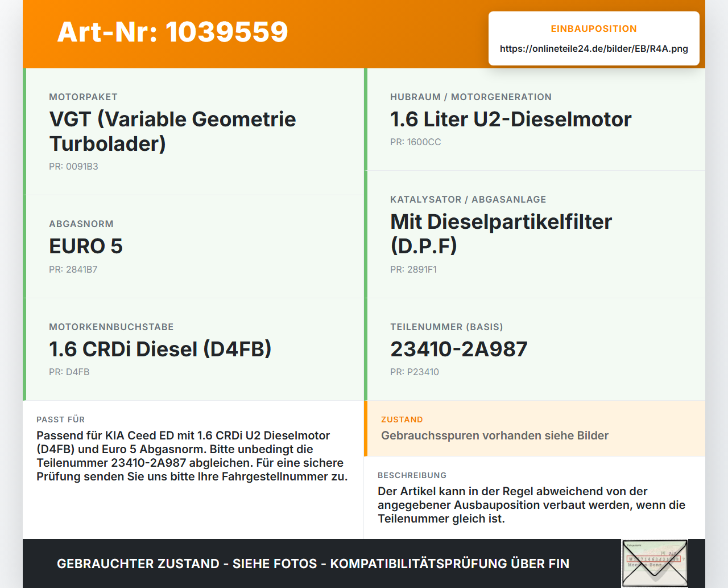Click the 1.6 Liter U2-Dieselmotor value

click(x=511, y=120)
